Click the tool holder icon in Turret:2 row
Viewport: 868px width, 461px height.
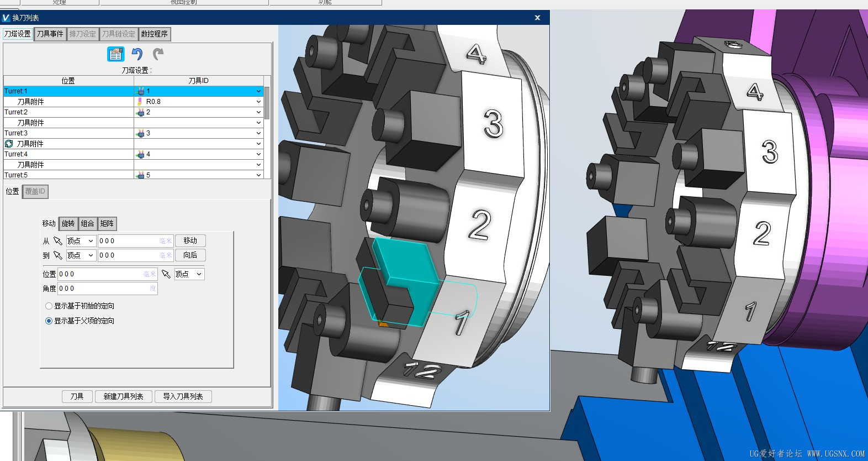140,112
